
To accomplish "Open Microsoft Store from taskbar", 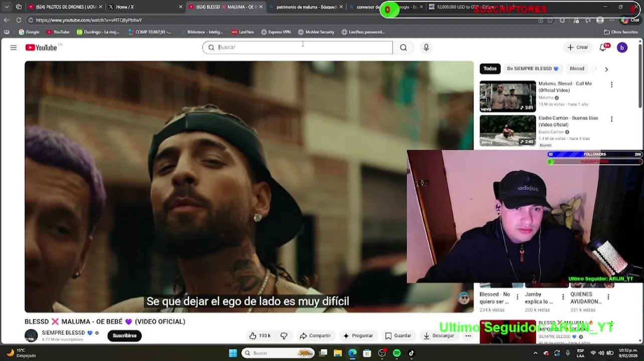I will [x=367, y=353].
